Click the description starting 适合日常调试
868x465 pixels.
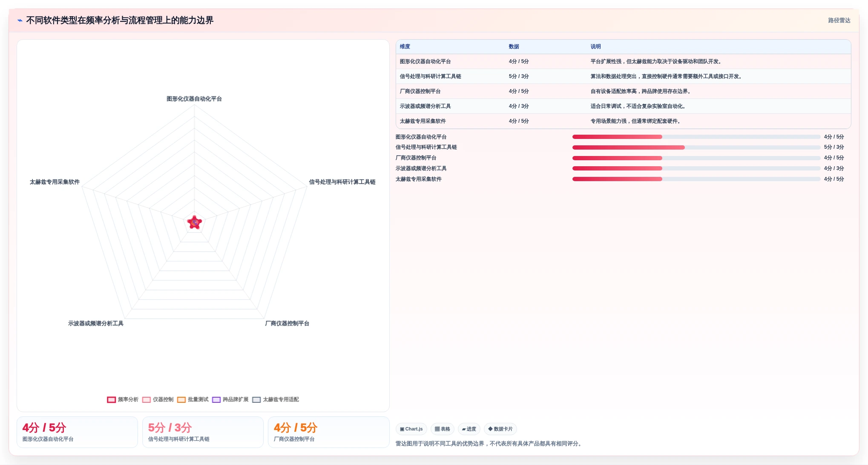[639, 106]
